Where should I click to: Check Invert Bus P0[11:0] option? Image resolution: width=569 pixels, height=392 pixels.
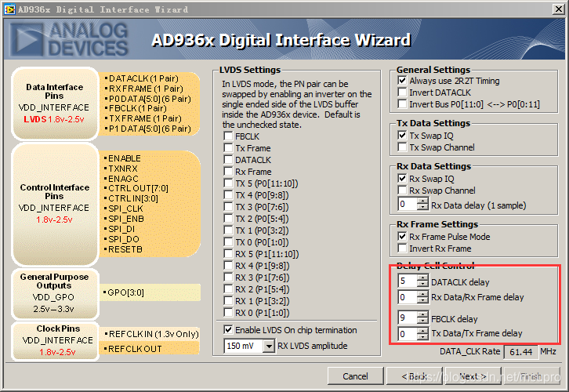[x=402, y=104]
